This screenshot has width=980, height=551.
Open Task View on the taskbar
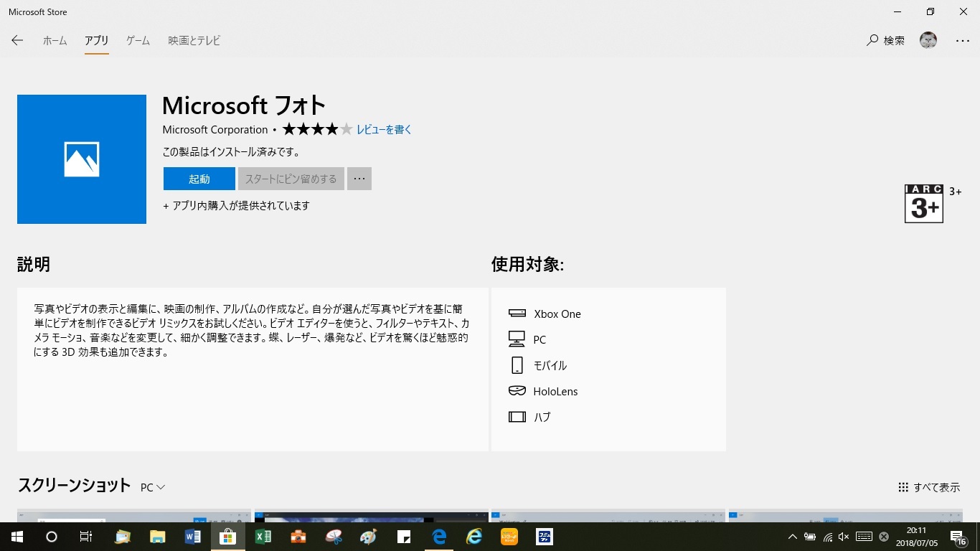pos(86,537)
